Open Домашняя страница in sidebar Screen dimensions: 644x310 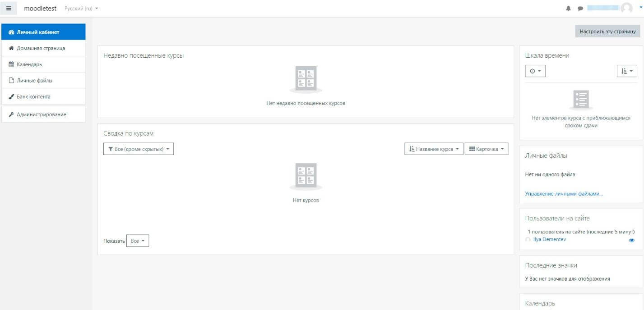[43, 48]
